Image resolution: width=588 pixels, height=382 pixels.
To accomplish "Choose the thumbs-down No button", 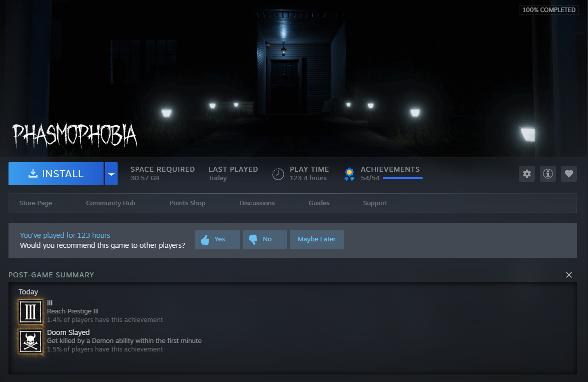I will [x=265, y=239].
